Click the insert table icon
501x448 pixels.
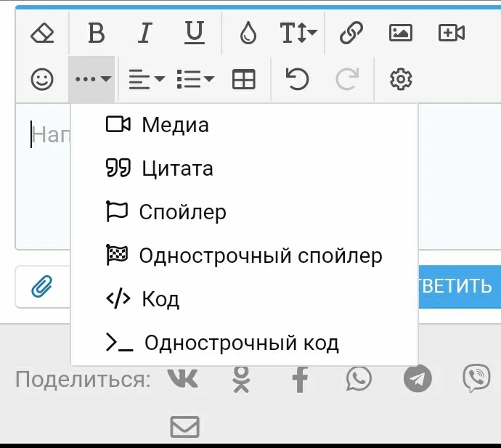244,79
